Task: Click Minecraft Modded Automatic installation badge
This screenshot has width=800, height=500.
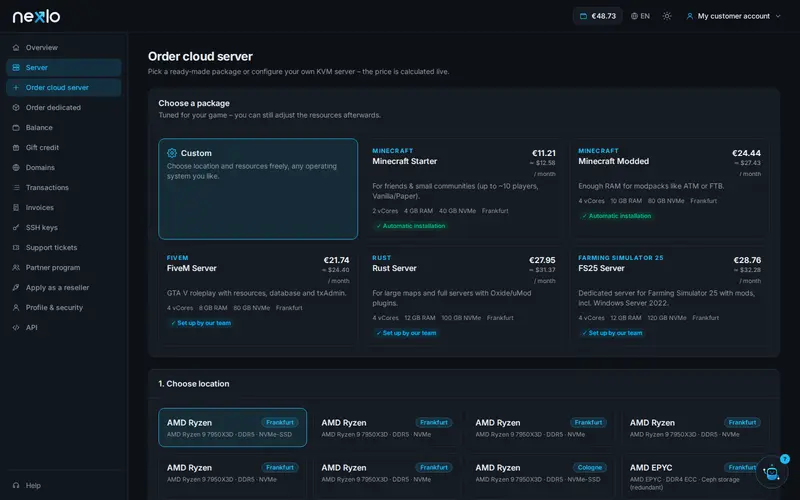Action: pos(616,216)
